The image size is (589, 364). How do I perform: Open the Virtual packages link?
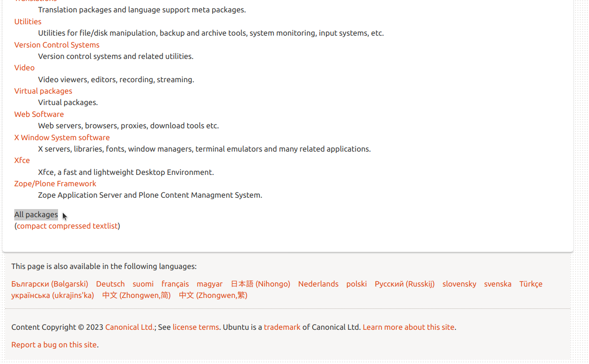43,91
